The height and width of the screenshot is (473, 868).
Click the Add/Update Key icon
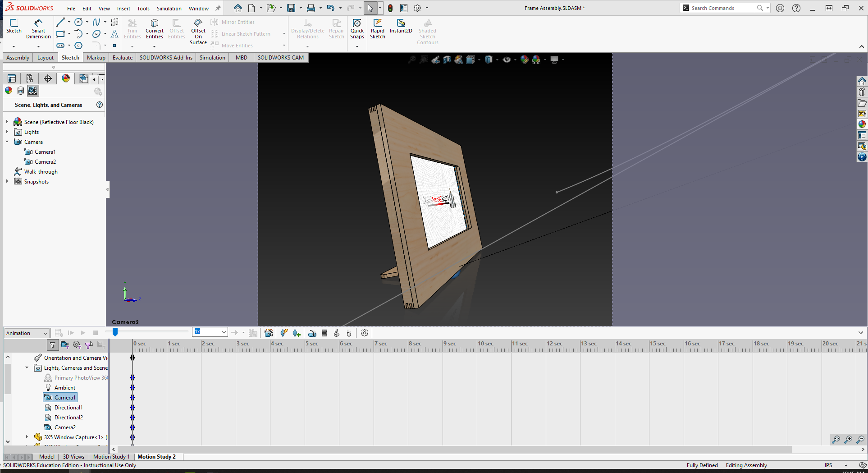coord(296,333)
